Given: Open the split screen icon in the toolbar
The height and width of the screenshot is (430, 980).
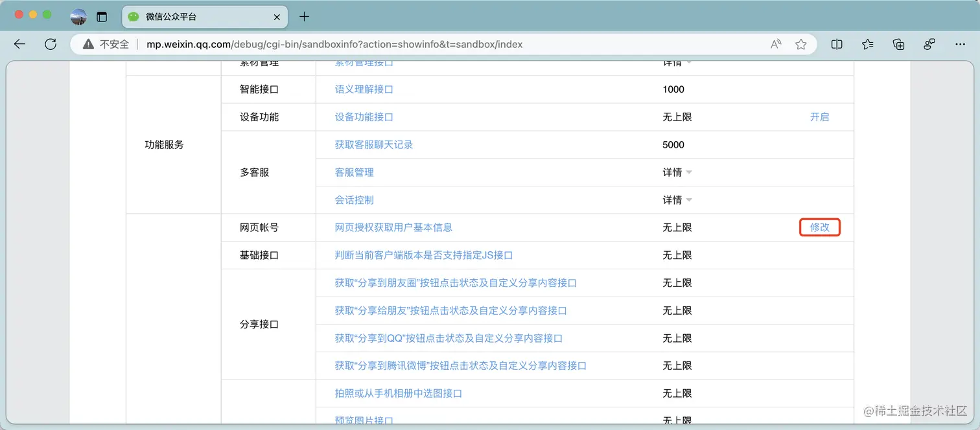Looking at the screenshot, I should tap(836, 44).
